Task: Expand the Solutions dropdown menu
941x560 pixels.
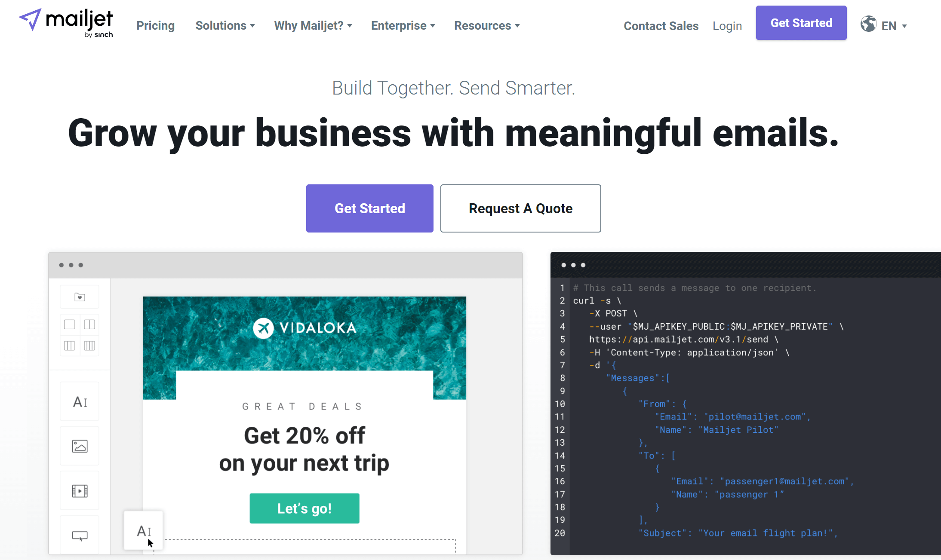Action: [225, 25]
